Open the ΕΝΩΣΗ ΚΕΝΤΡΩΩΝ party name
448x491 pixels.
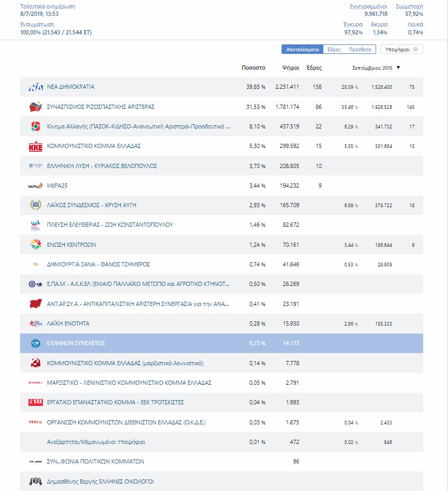point(71,245)
